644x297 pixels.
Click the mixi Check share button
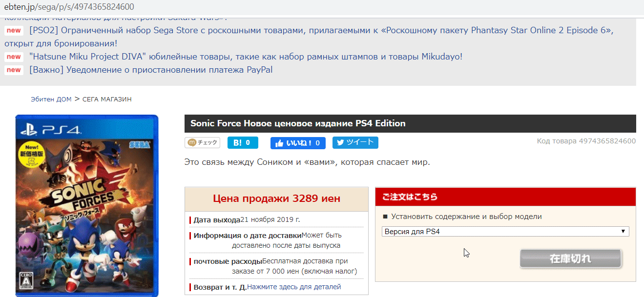tap(202, 143)
